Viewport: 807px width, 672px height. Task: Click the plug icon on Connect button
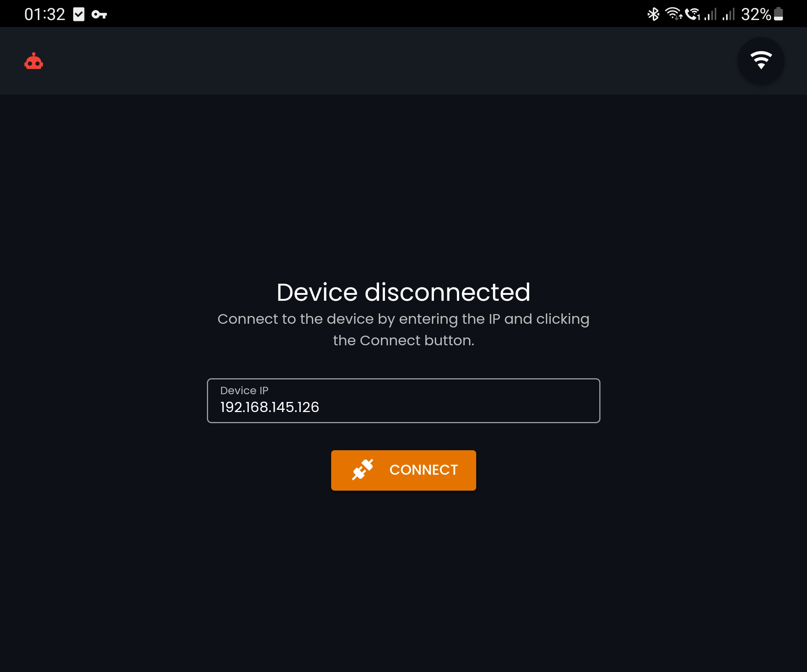point(362,470)
